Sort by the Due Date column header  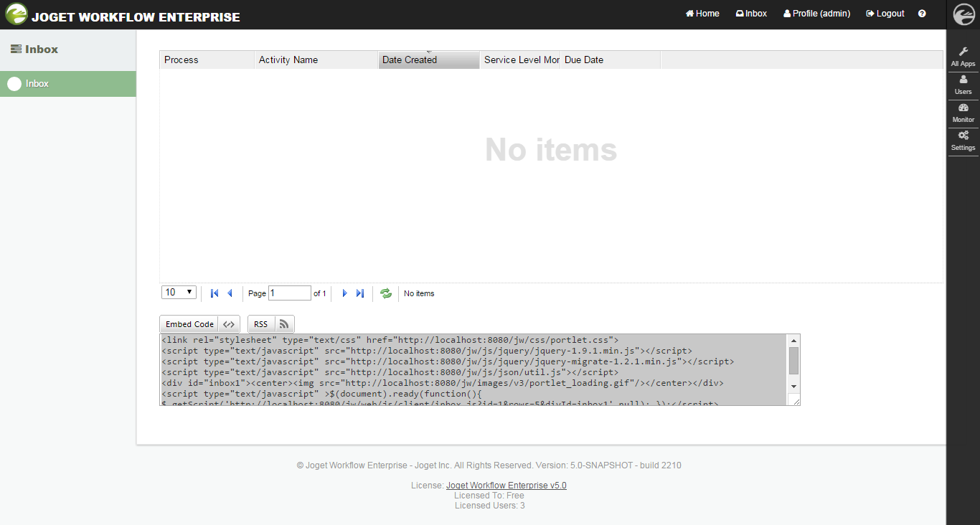click(611, 60)
